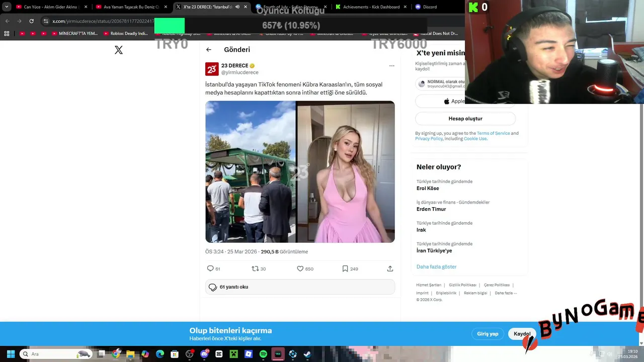Open File Explorer from the taskbar

tap(130, 354)
